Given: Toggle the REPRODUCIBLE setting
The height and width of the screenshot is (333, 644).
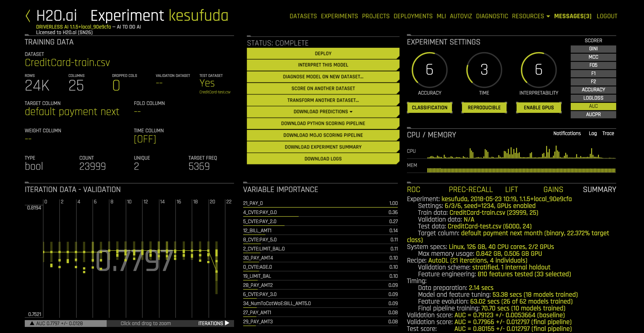Looking at the screenshot, I should pos(484,108).
